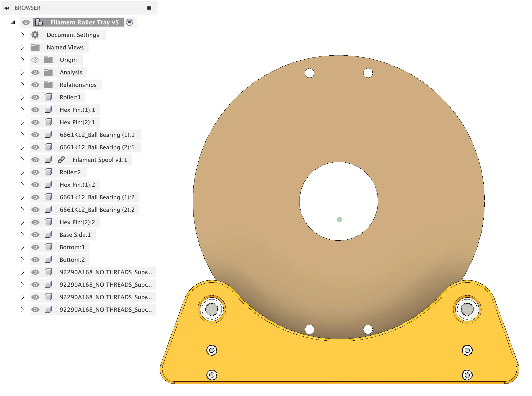Click the Base Side:1 component cube icon
Viewport: 532px width, 396px height.
(x=48, y=235)
